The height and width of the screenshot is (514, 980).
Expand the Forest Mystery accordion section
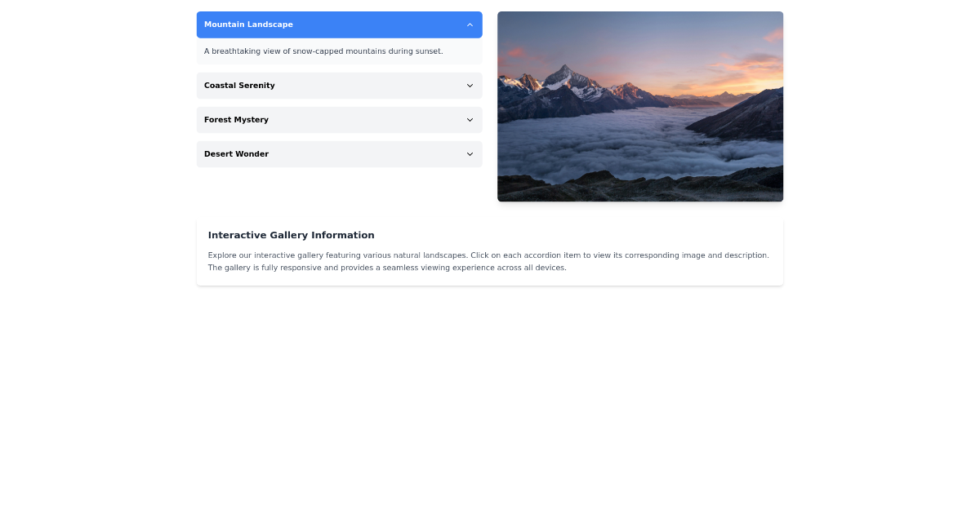[339, 120]
